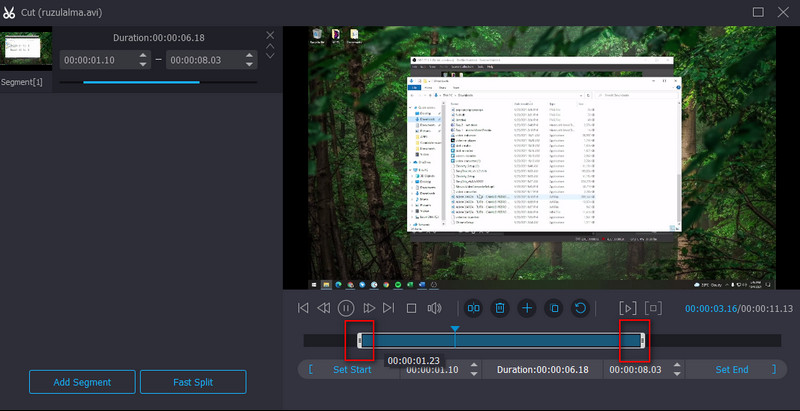Click the plus icon to add segment
800x411 pixels.
(527, 308)
